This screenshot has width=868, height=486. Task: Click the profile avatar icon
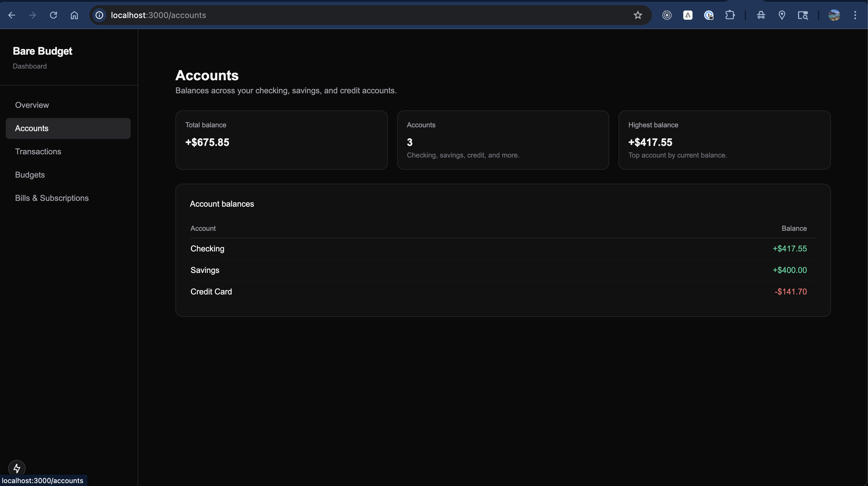pos(834,15)
